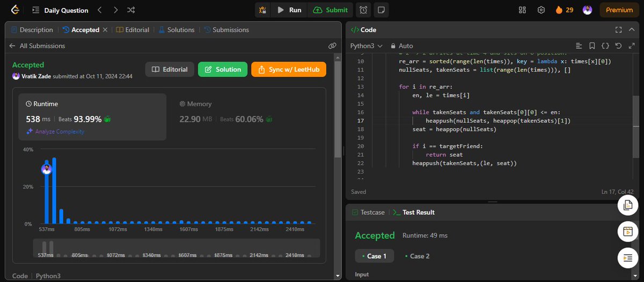Image resolution: width=644 pixels, height=282 pixels.
Task: Click the streak flame counter 29
Action: (564, 10)
